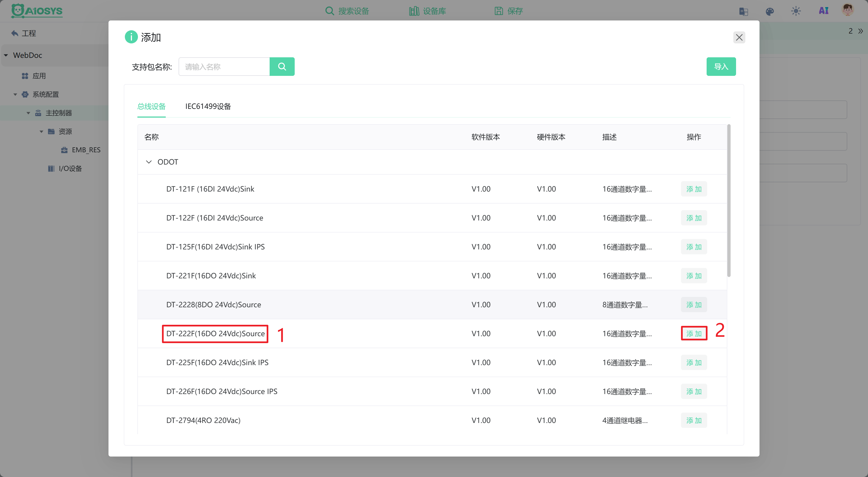Click the 硬件版本 column header

tap(551, 137)
